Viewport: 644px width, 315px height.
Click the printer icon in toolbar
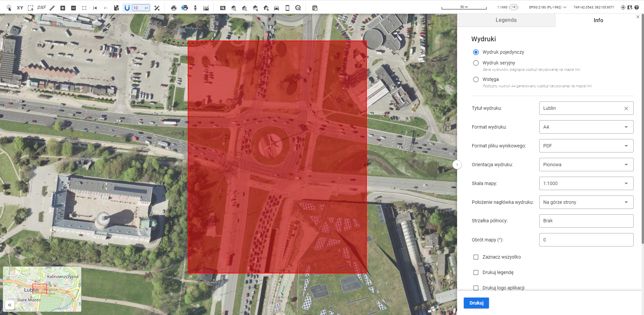[x=174, y=8]
